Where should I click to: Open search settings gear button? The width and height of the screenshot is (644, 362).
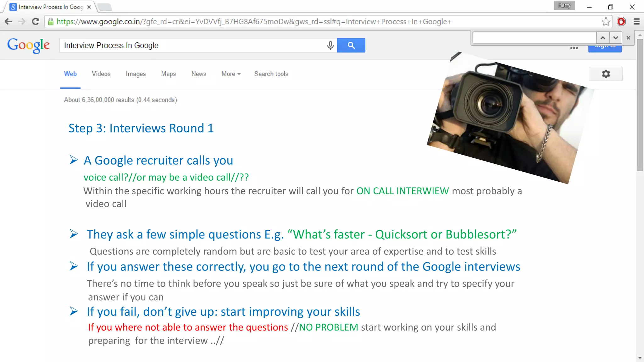tap(606, 74)
